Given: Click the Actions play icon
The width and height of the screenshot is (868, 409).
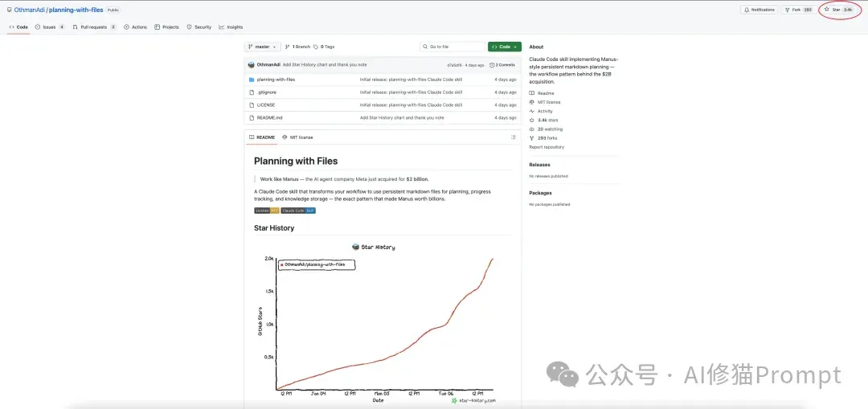Looking at the screenshot, I should 127,27.
